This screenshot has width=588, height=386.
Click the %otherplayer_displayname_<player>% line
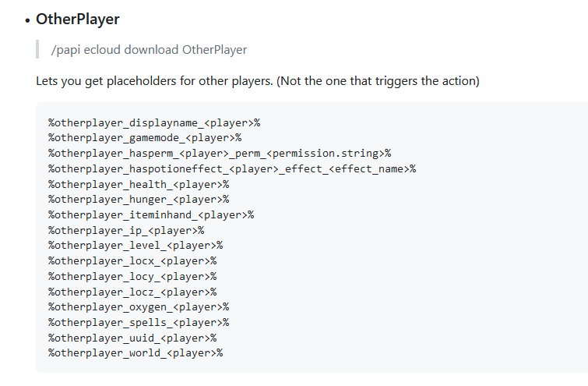coord(154,122)
